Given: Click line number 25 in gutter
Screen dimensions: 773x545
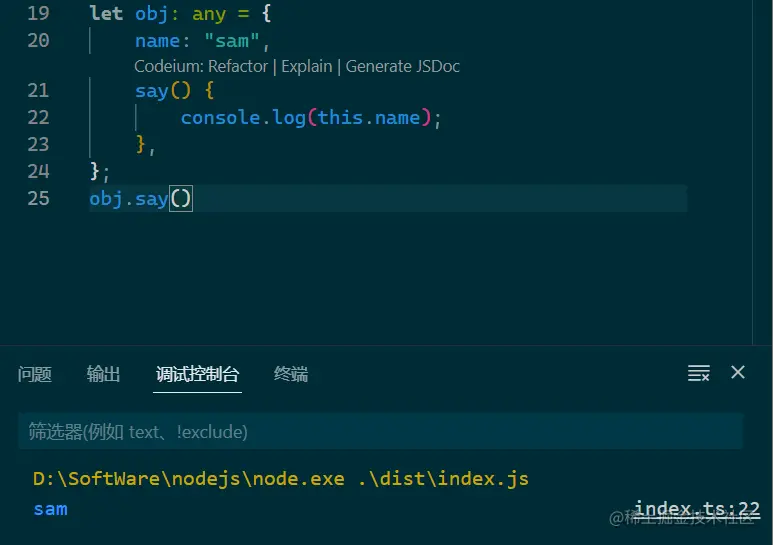Looking at the screenshot, I should pyautogui.click(x=38, y=198).
